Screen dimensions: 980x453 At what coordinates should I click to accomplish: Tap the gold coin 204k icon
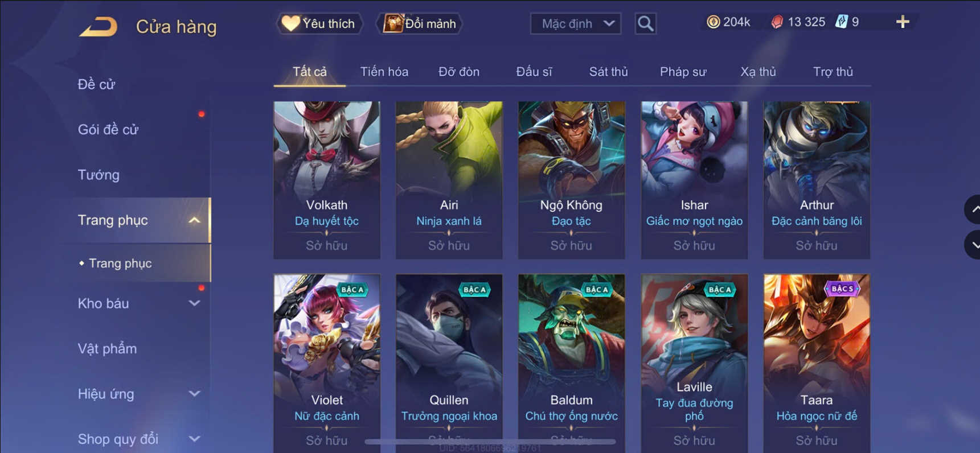[713, 22]
